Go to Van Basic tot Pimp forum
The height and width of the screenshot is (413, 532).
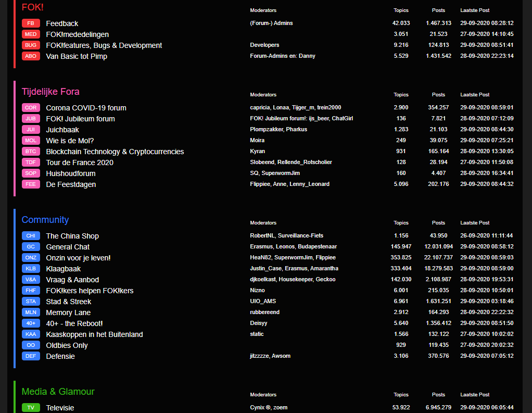(x=77, y=56)
